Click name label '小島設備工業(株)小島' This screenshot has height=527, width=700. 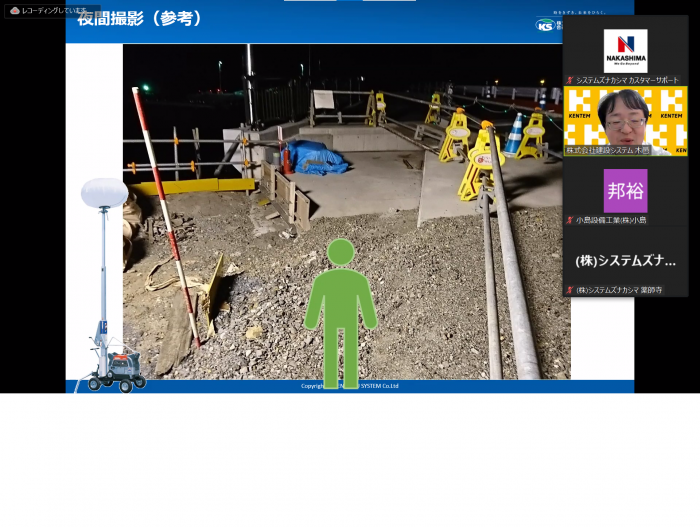tap(611, 220)
